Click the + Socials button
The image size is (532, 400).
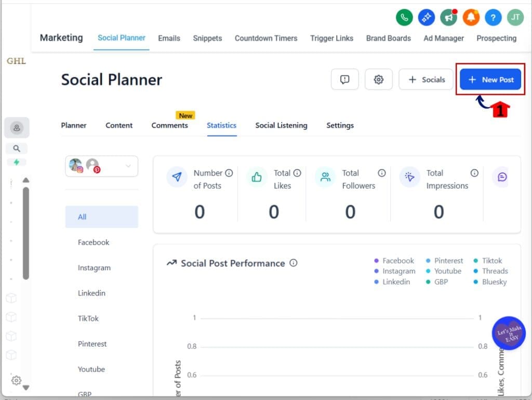point(425,79)
